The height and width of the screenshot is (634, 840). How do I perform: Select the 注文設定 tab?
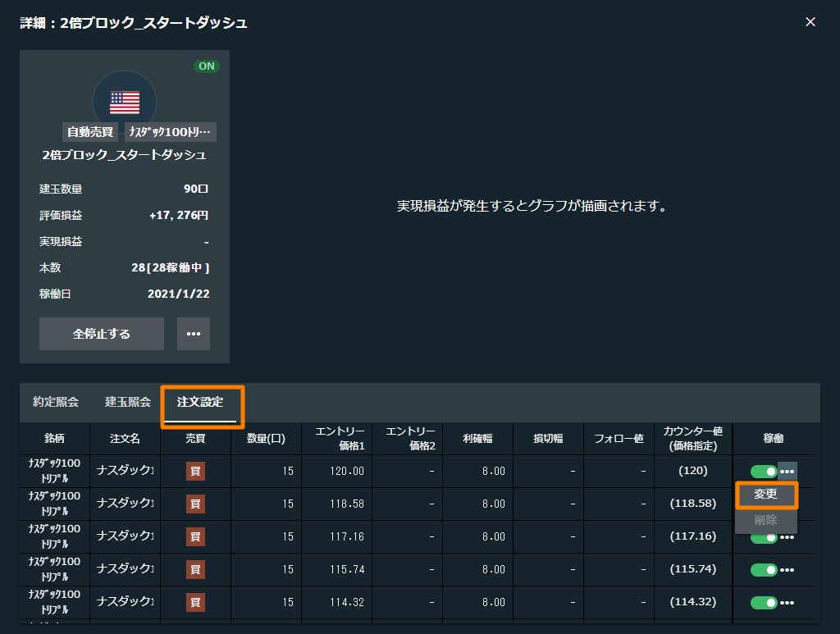click(x=200, y=402)
